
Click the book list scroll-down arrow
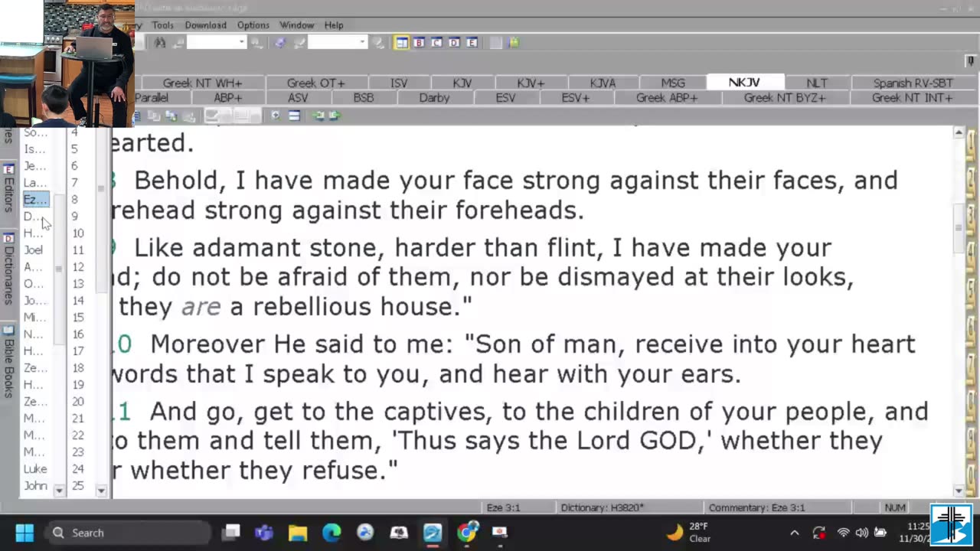coord(59,491)
